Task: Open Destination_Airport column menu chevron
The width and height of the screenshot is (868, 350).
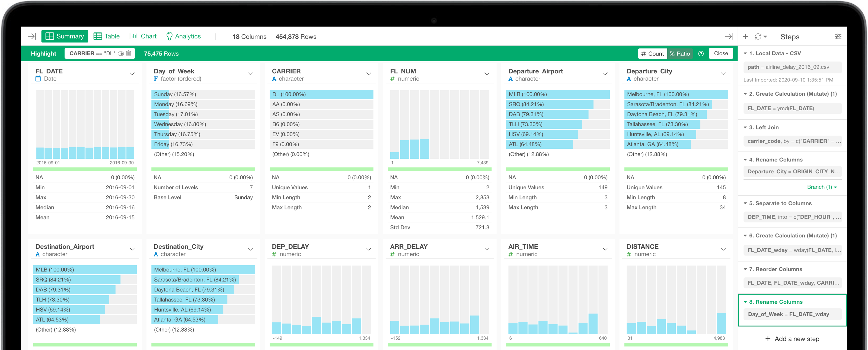Action: (x=132, y=249)
